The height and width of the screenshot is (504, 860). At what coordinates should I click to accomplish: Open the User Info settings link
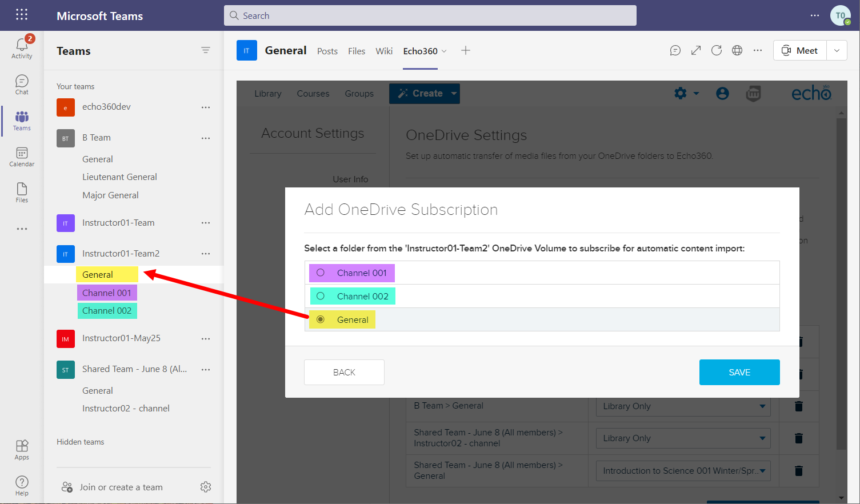tap(350, 179)
